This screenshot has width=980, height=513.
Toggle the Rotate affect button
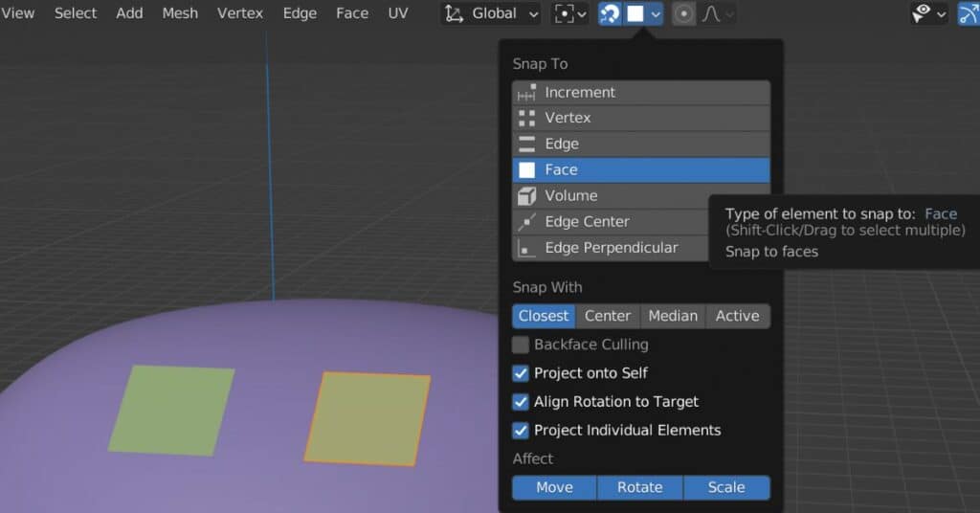click(640, 487)
